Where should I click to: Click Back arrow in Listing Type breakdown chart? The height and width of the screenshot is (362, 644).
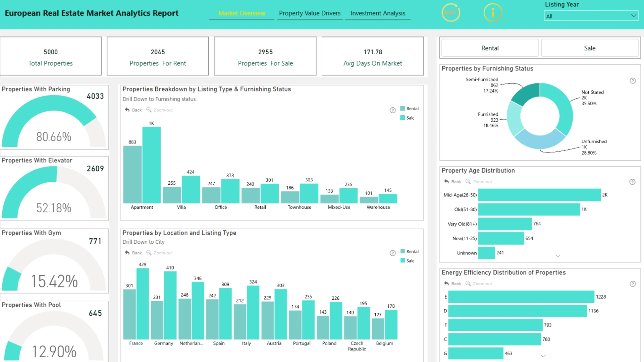pyautogui.click(x=127, y=110)
